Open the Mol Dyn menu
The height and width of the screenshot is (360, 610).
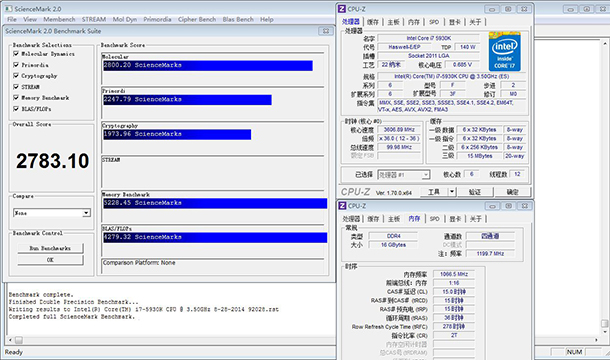point(124,19)
